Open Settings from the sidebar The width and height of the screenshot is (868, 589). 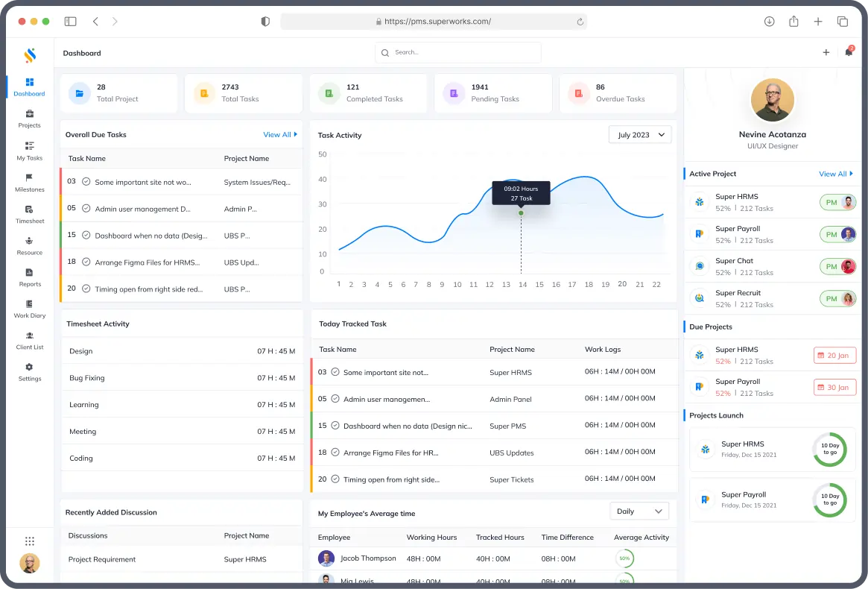[29, 373]
